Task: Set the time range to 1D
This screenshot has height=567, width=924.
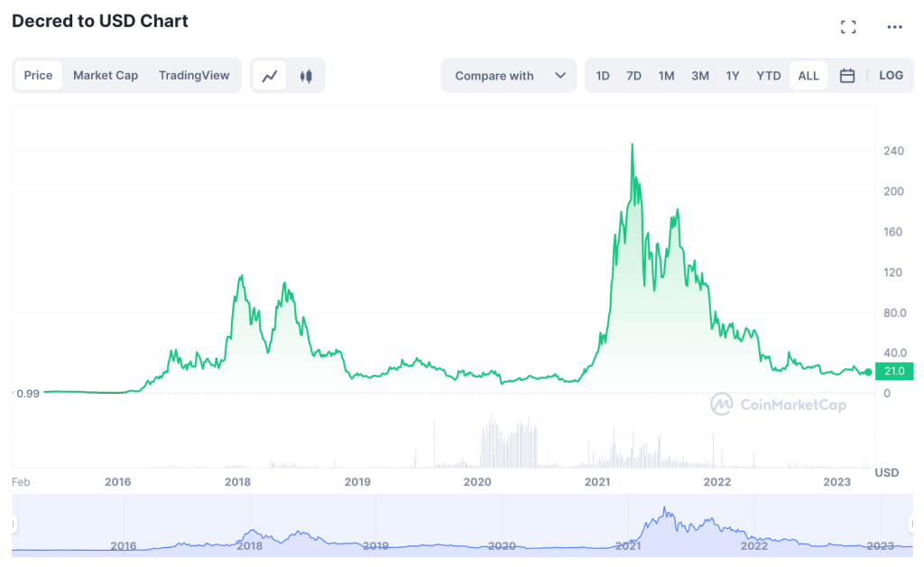Action: (602, 76)
